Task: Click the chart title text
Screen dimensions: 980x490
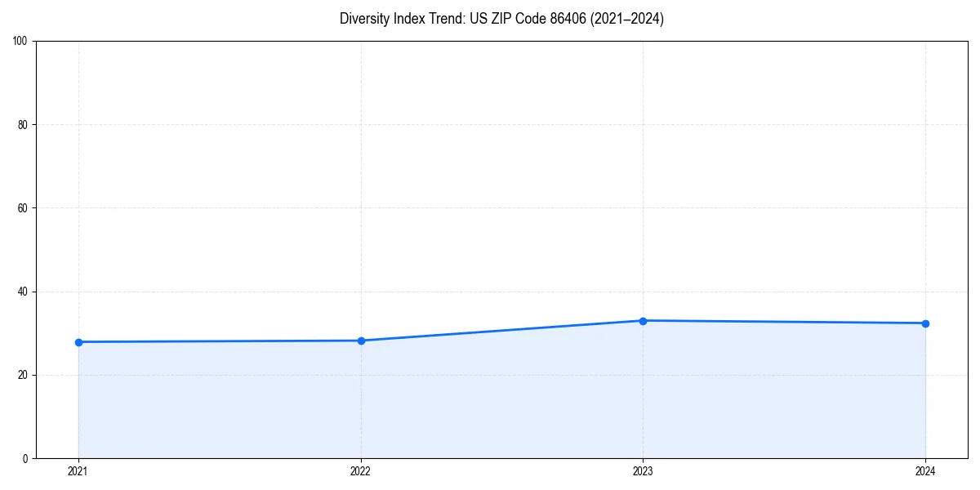Action: (501, 19)
